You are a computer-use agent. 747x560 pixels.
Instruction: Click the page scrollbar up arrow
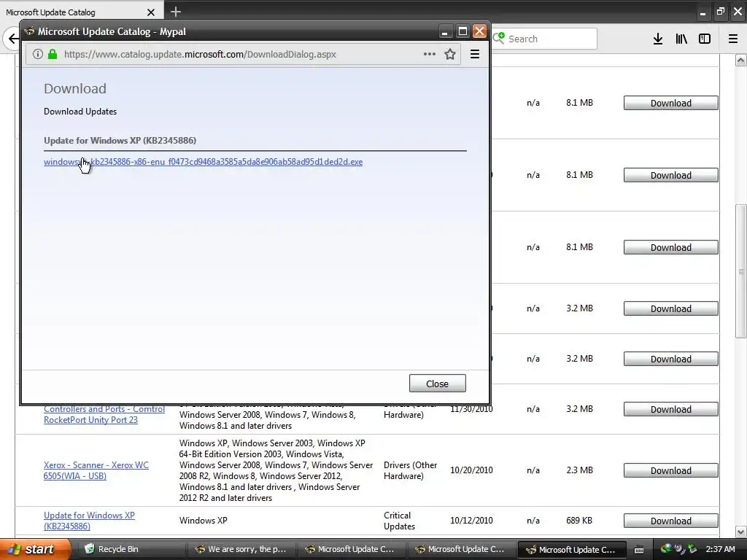point(740,61)
